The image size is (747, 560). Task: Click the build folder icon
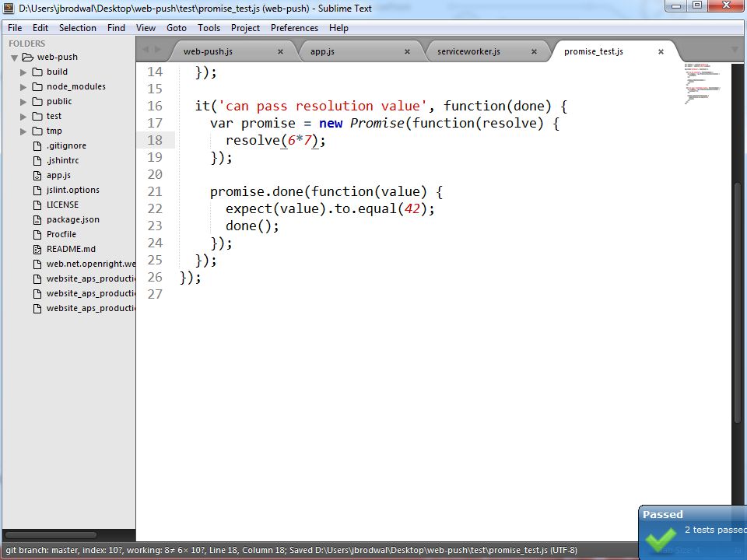[37, 72]
